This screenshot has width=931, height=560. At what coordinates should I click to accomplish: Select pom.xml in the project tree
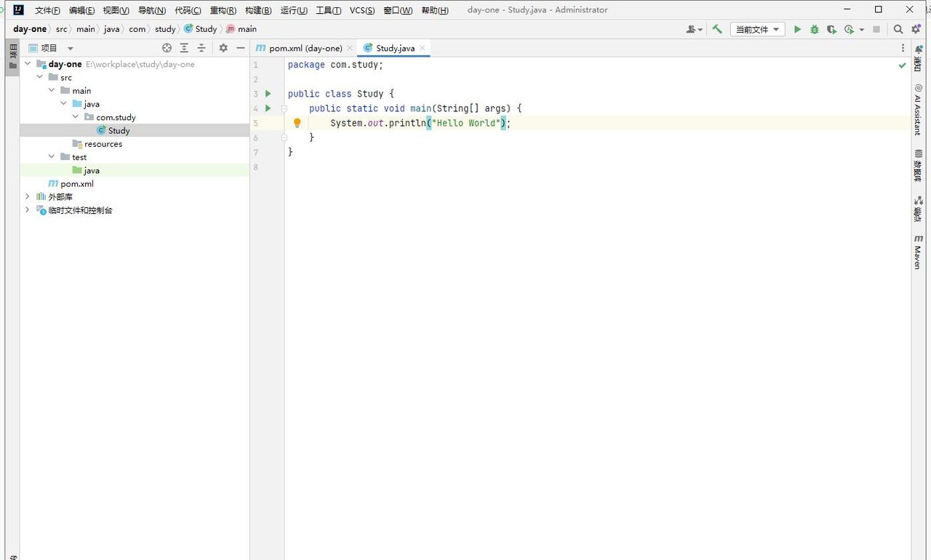click(x=76, y=183)
